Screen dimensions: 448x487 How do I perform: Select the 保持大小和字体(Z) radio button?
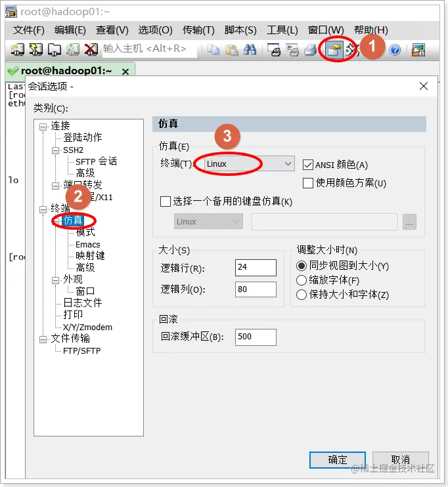(302, 295)
